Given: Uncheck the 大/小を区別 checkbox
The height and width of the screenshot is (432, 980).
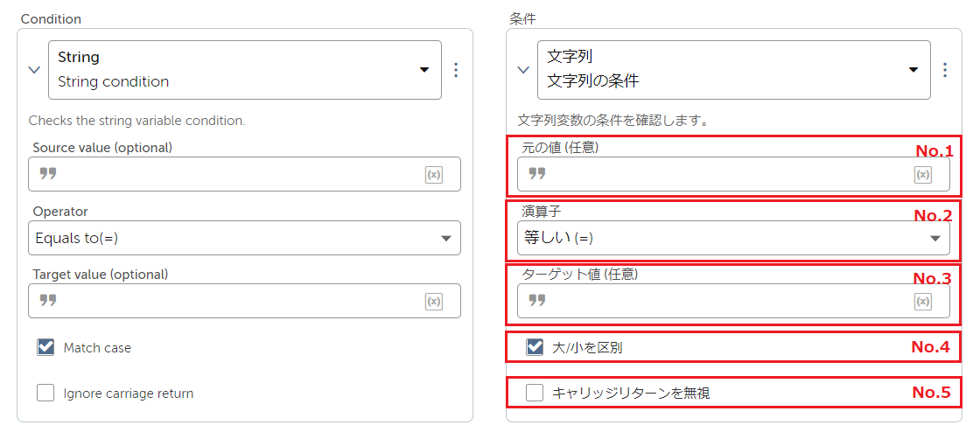Looking at the screenshot, I should (535, 348).
